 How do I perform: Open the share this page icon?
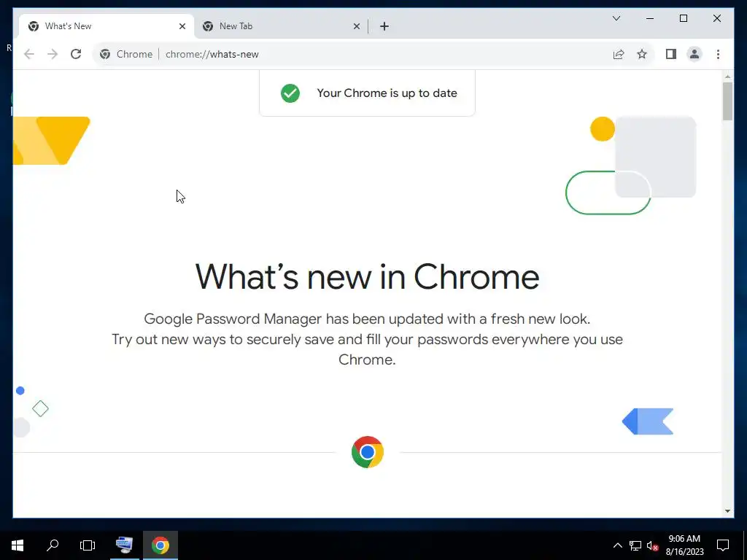(619, 54)
